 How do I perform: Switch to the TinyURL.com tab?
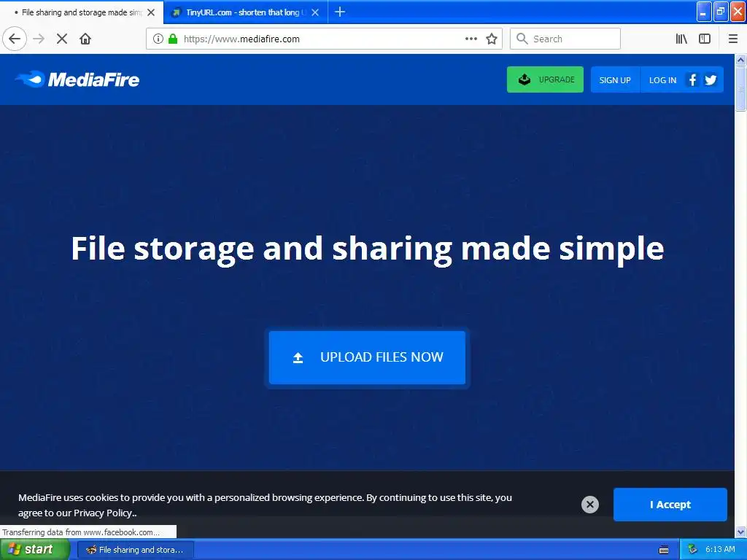pyautogui.click(x=245, y=12)
